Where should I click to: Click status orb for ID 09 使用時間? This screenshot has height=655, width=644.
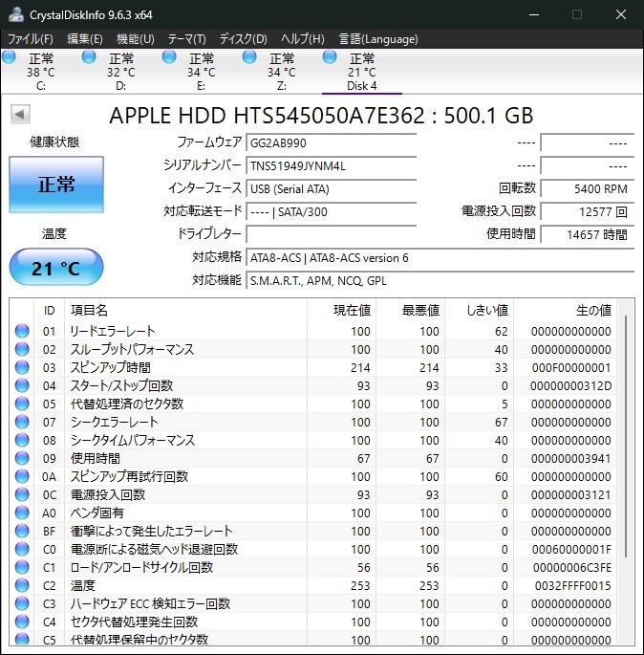[22, 458]
